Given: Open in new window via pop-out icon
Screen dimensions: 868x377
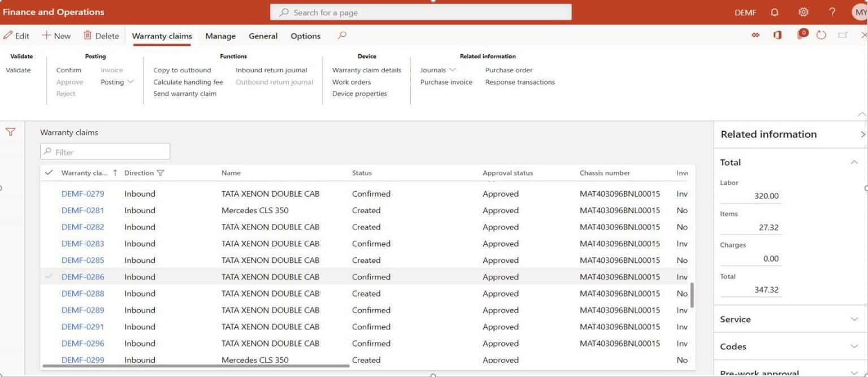Looking at the screenshot, I should pos(843,34).
